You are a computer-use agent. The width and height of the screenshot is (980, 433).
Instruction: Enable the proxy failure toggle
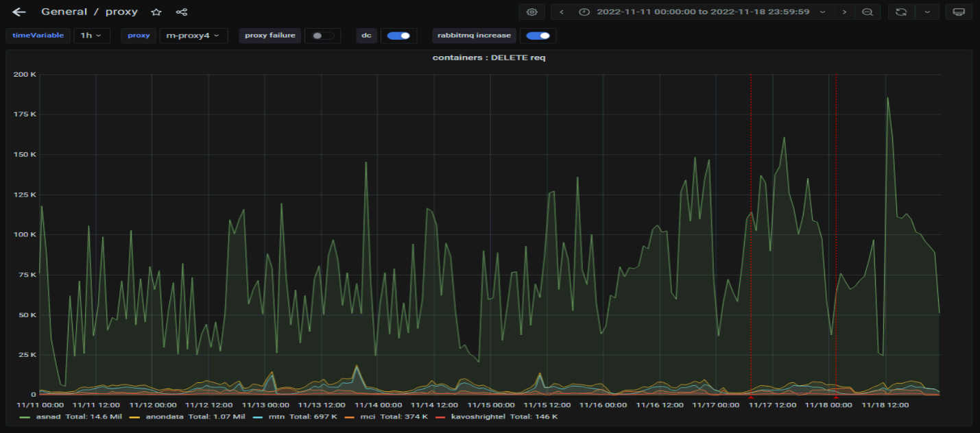click(322, 36)
